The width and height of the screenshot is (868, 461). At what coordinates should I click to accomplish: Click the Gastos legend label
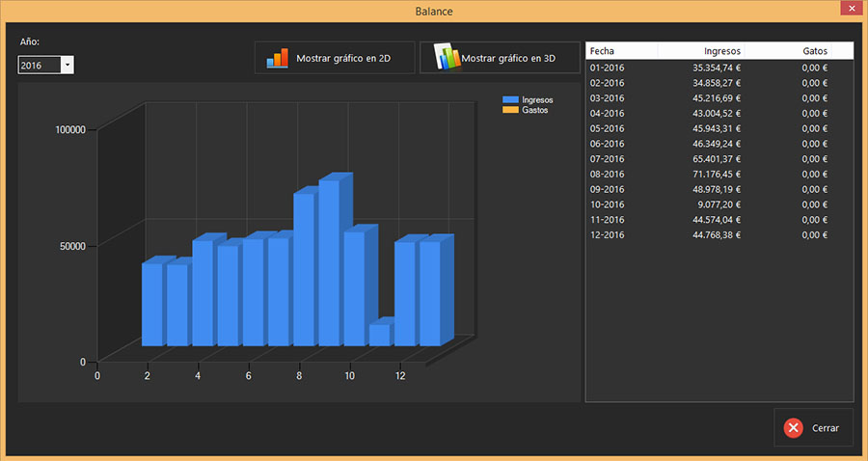534,110
